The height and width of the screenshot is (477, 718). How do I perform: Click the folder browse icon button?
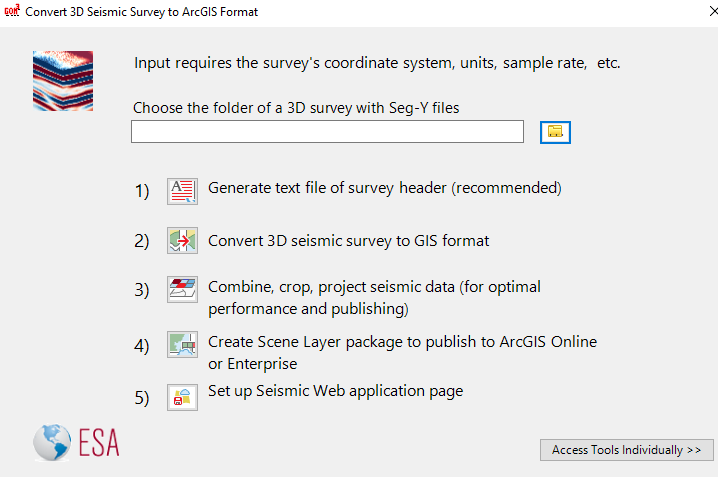click(555, 132)
